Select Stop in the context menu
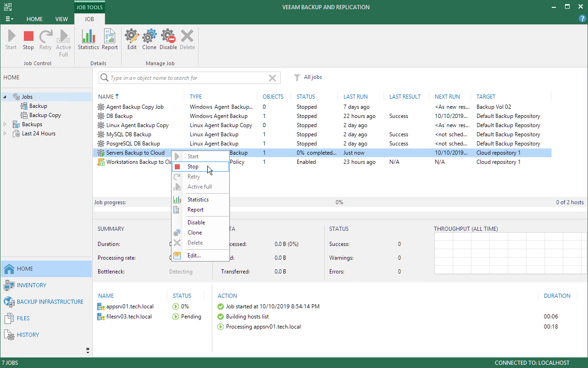This screenshot has width=588, height=368. 193,167
